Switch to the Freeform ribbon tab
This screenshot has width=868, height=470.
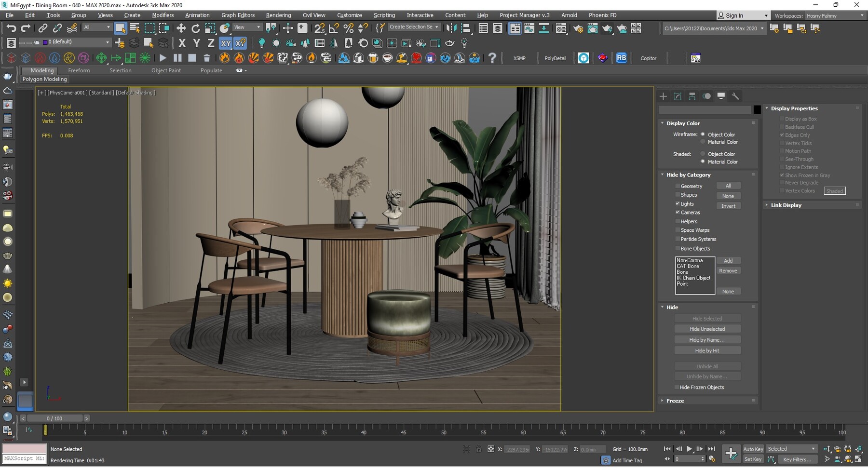(x=79, y=70)
